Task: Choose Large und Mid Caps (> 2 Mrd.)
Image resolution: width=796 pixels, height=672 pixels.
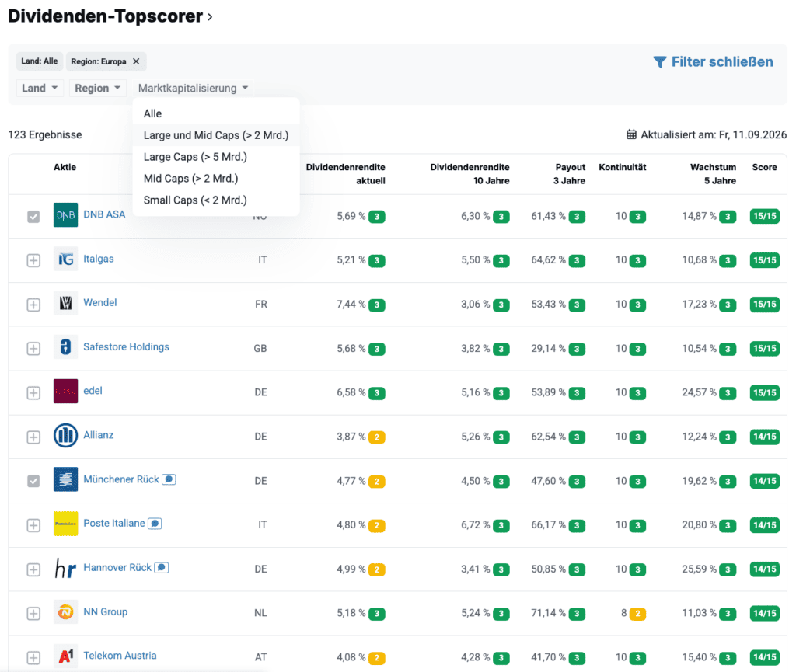Action: [216, 135]
